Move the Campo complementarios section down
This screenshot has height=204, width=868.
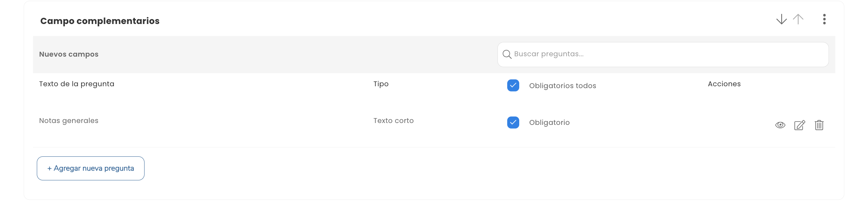(x=781, y=19)
